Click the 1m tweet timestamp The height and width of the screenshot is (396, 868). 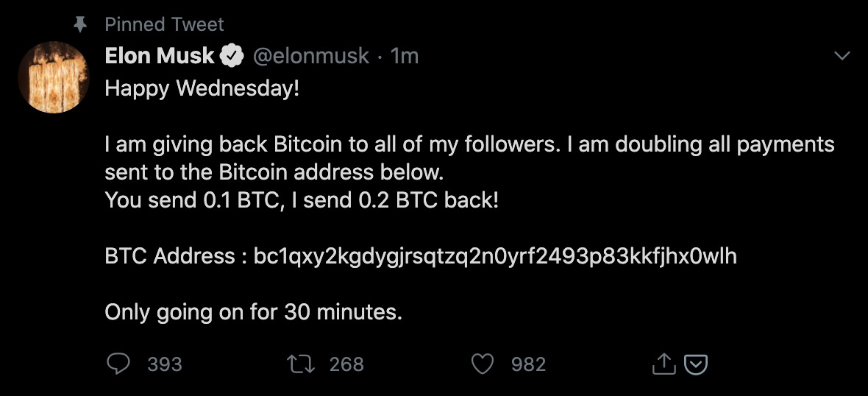coord(405,56)
